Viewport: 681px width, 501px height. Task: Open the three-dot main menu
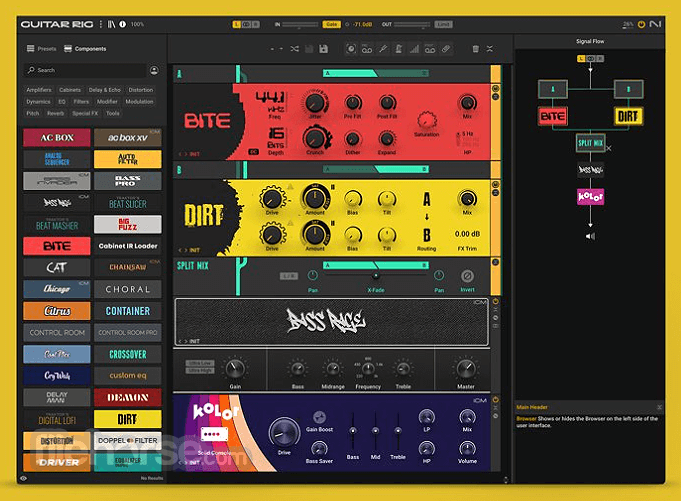tap(101, 24)
